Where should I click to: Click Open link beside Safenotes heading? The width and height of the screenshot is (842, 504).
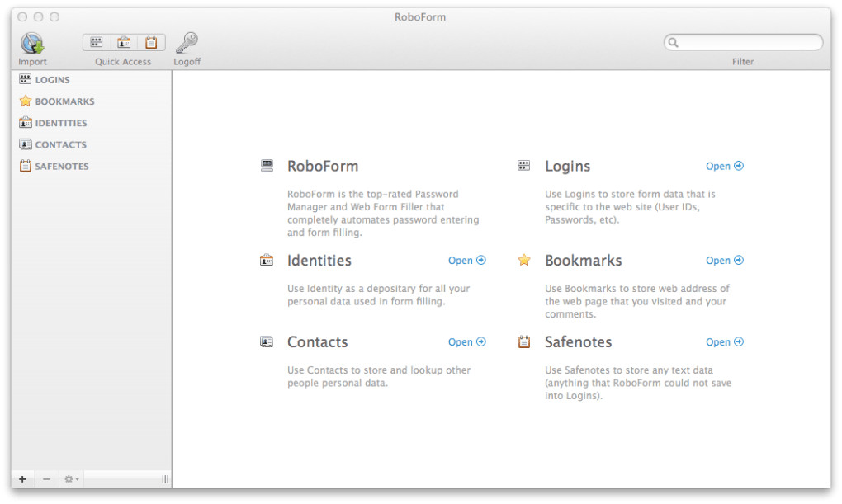point(725,341)
